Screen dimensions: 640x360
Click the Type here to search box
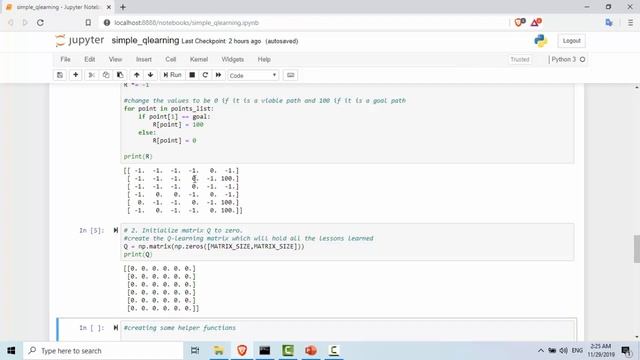click(103, 351)
